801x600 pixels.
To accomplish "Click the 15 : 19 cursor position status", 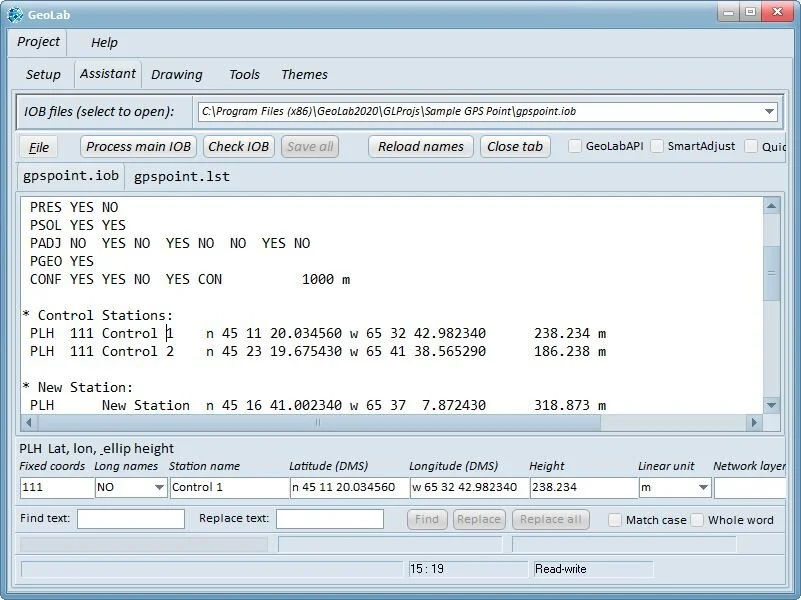I will [467, 569].
